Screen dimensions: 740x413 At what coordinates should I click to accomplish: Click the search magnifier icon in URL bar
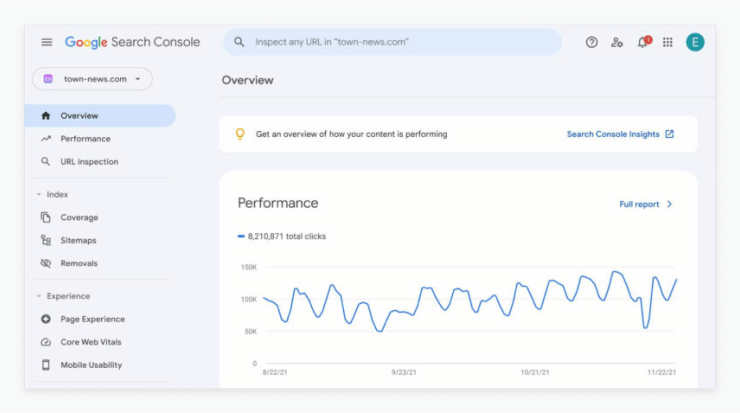point(240,42)
